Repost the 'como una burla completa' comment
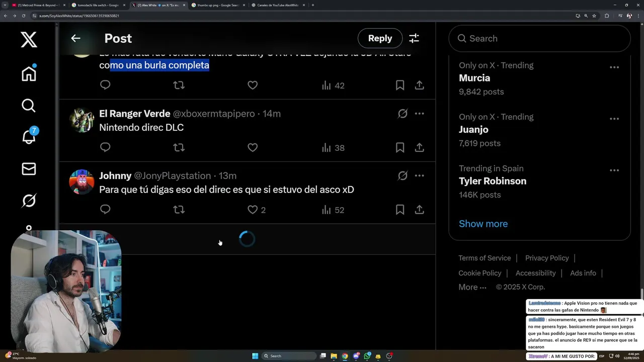The height and width of the screenshot is (362, 644). tap(179, 85)
